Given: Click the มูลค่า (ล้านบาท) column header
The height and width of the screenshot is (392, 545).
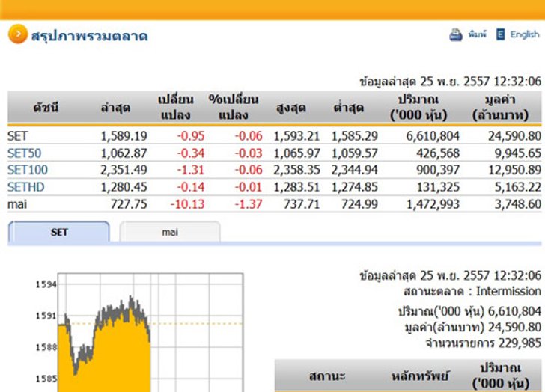Looking at the screenshot, I should [x=501, y=107].
